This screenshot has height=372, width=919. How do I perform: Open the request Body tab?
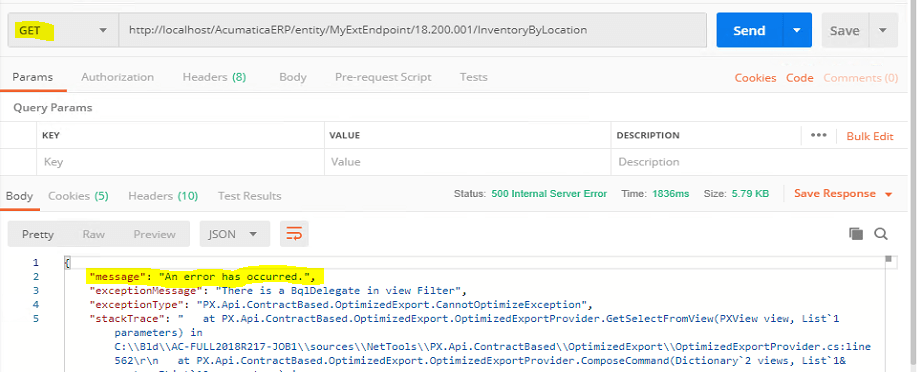coord(292,77)
